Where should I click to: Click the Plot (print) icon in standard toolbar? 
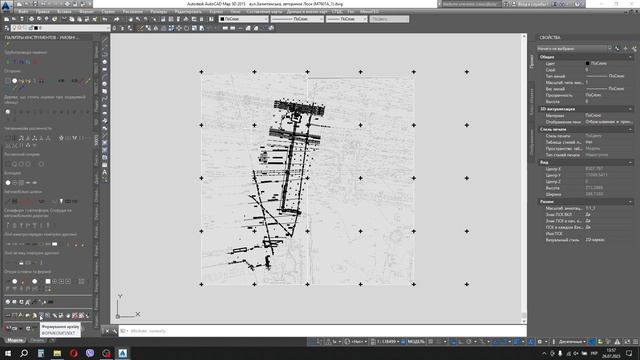pyautogui.click(x=31, y=19)
